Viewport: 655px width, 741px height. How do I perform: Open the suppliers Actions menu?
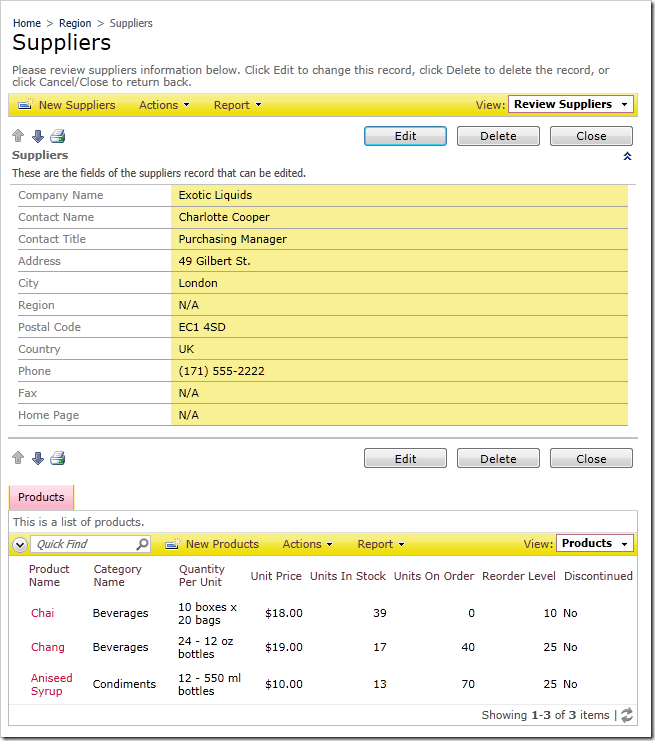[164, 105]
